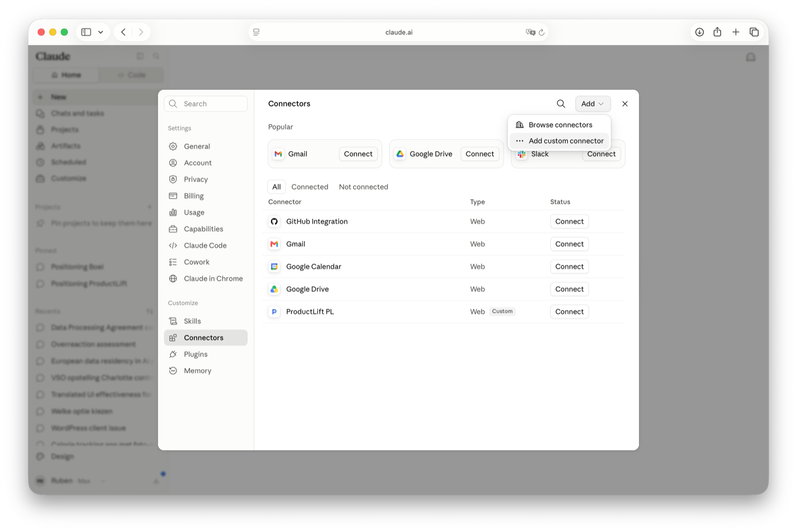Click the Type column header
The image size is (797, 532).
[477, 202]
